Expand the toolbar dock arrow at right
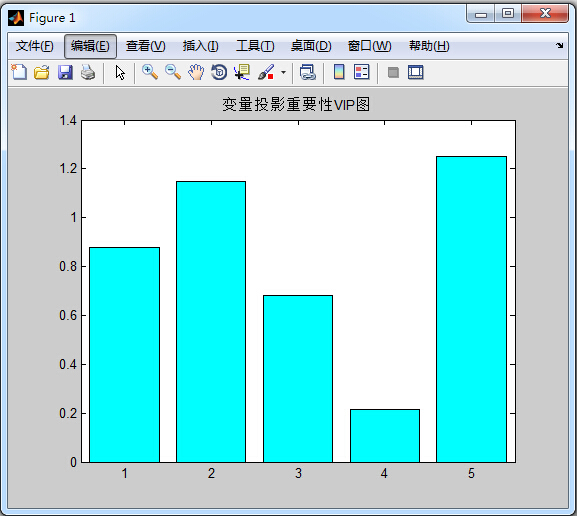 point(560,46)
